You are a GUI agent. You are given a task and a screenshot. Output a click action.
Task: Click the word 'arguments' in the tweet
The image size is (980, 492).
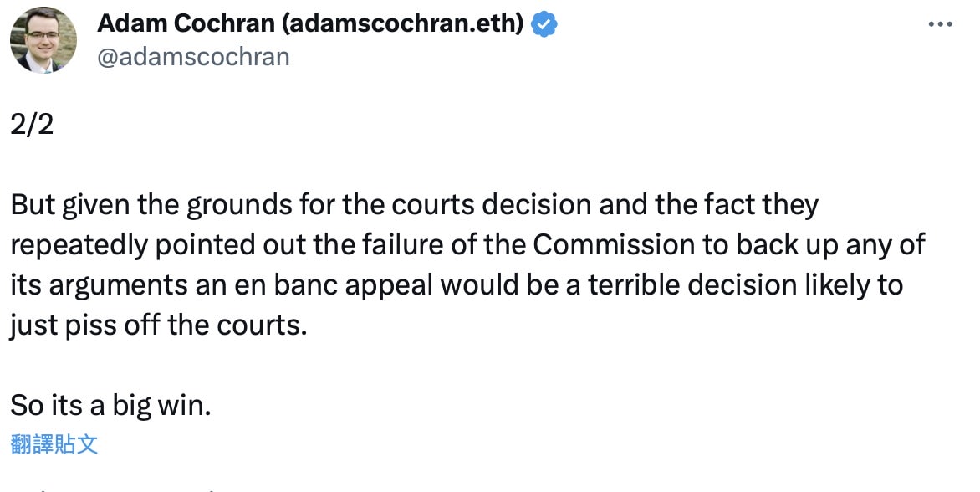[x=118, y=285]
